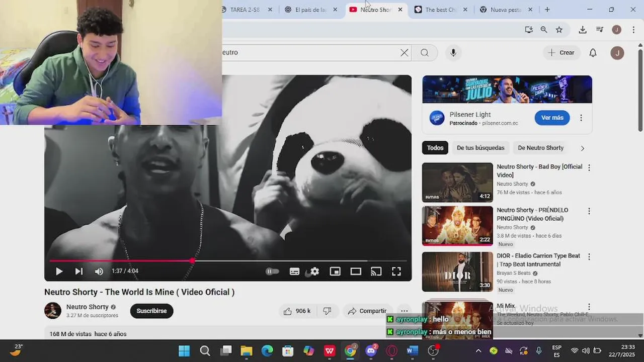Open Windows Start menu

(x=184, y=350)
